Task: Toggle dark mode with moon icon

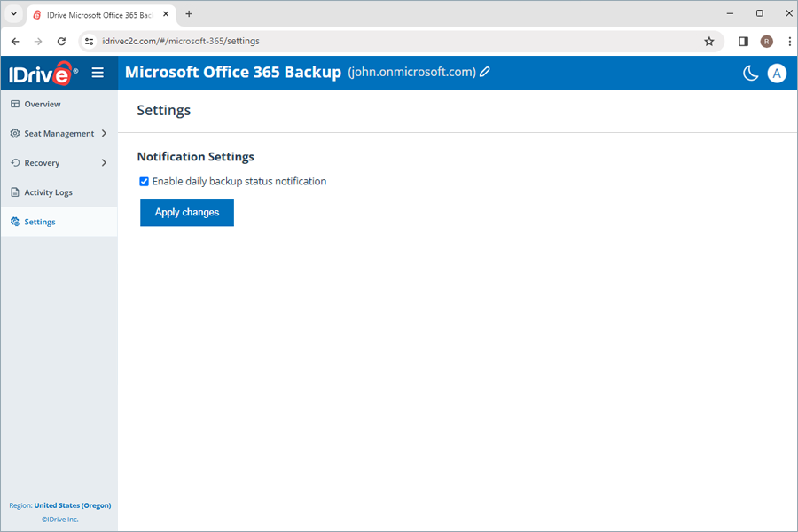Action: point(750,74)
